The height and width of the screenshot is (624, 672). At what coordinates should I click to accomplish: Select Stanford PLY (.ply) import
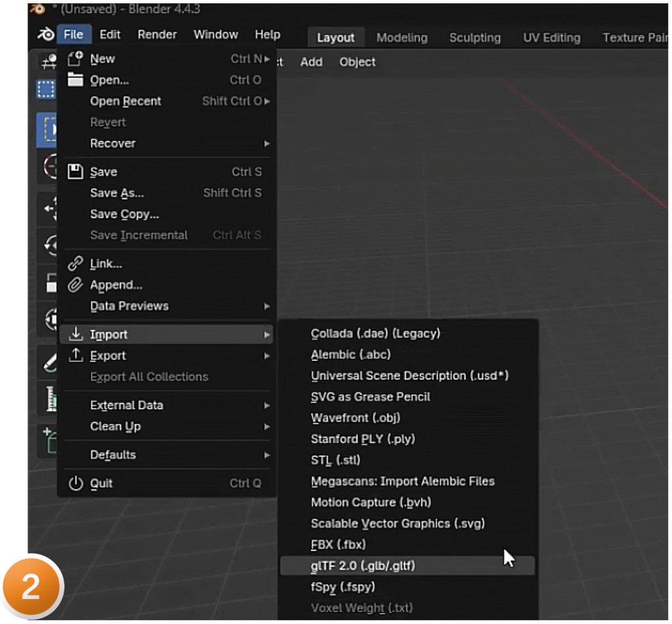[x=407, y=439]
